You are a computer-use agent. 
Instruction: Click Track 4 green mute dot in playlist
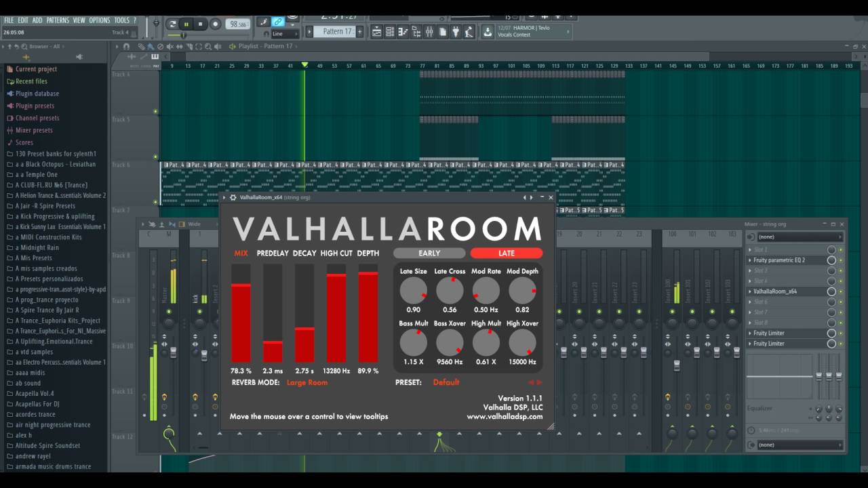pos(155,111)
